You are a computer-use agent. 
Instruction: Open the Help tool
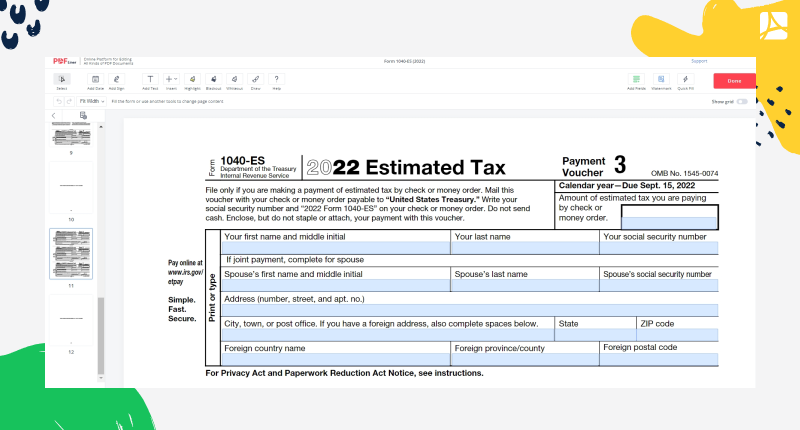tap(277, 82)
